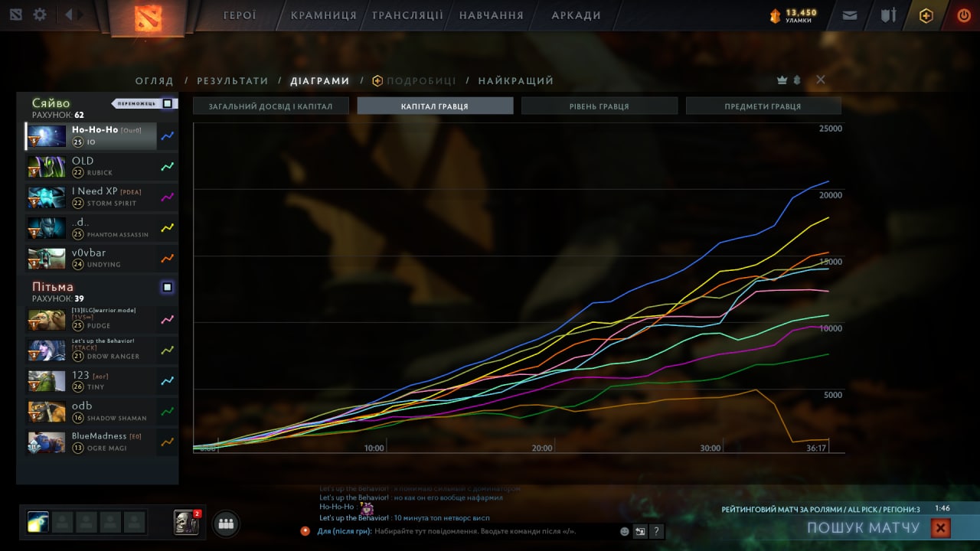980x551 pixels.
Task: Click the badge icon right of the crown
Action: coord(796,80)
